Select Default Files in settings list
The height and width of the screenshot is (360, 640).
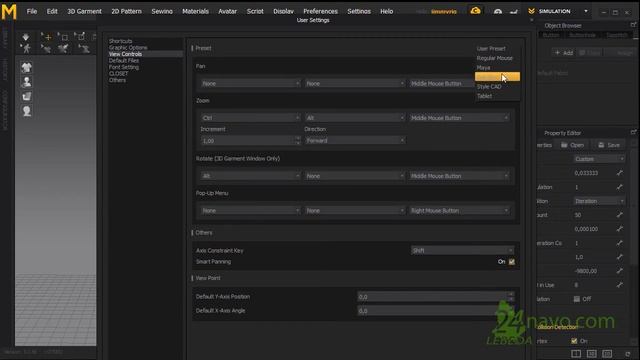pyautogui.click(x=124, y=60)
